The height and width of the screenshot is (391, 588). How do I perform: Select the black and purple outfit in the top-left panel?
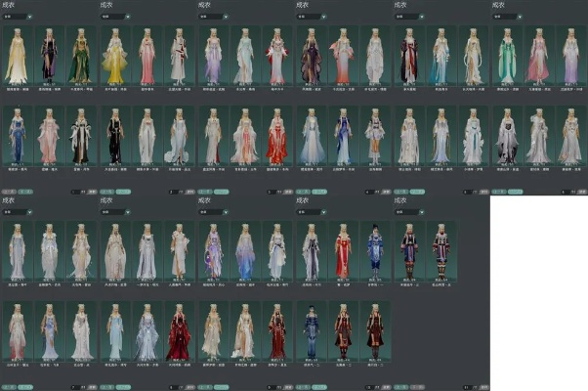click(x=48, y=57)
